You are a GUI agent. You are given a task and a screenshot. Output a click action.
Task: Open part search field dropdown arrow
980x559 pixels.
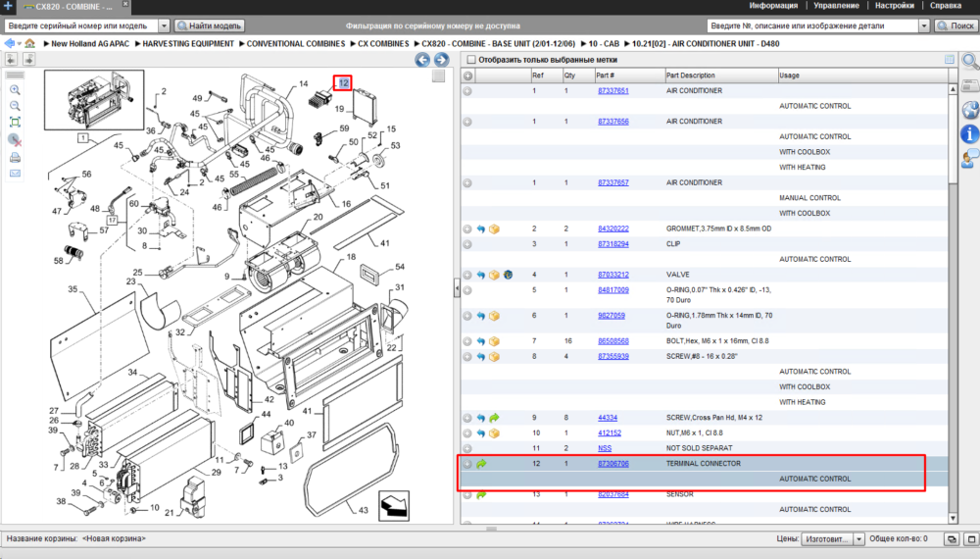[924, 25]
